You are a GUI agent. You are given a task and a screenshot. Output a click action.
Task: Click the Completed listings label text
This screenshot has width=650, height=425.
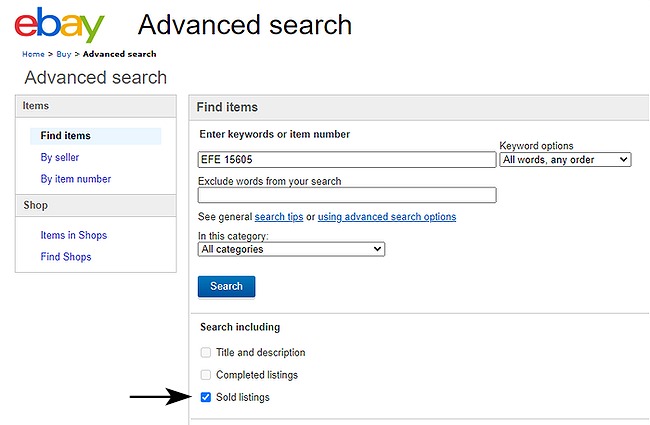257,375
